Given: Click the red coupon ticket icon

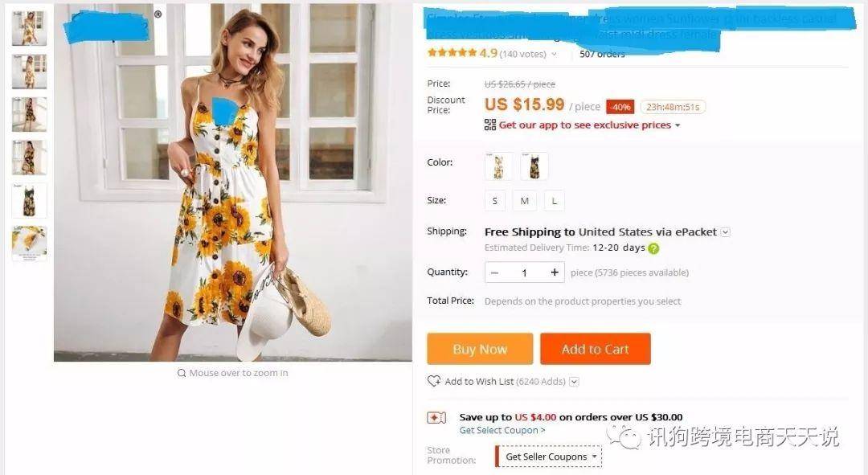Looking at the screenshot, I should 436,417.
